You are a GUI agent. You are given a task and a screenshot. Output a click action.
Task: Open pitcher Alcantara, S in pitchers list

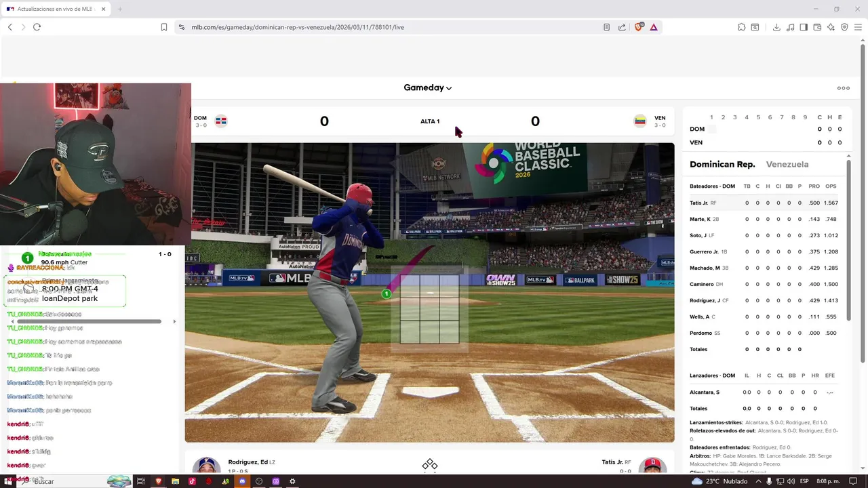point(705,392)
